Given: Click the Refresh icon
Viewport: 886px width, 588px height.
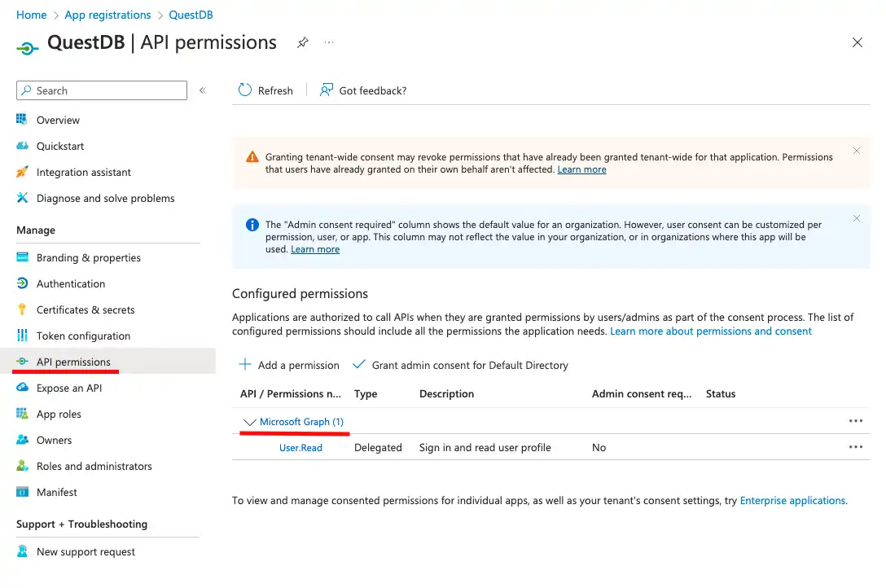Looking at the screenshot, I should tap(244, 90).
